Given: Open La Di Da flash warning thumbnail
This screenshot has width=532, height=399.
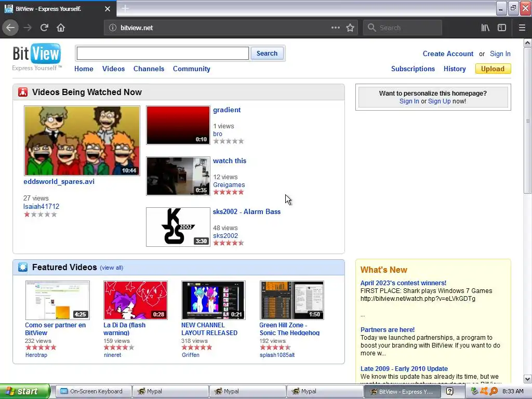Looking at the screenshot, I should (x=136, y=300).
